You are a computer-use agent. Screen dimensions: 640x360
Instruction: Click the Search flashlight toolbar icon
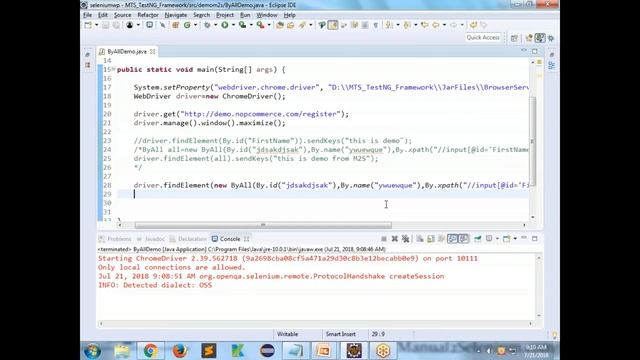(302, 25)
